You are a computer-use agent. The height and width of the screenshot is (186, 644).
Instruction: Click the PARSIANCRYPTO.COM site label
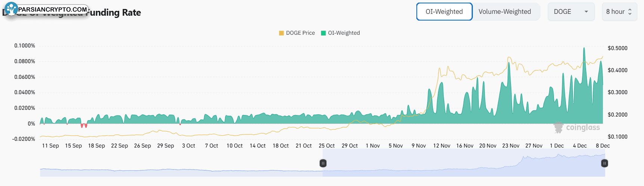click(53, 9)
